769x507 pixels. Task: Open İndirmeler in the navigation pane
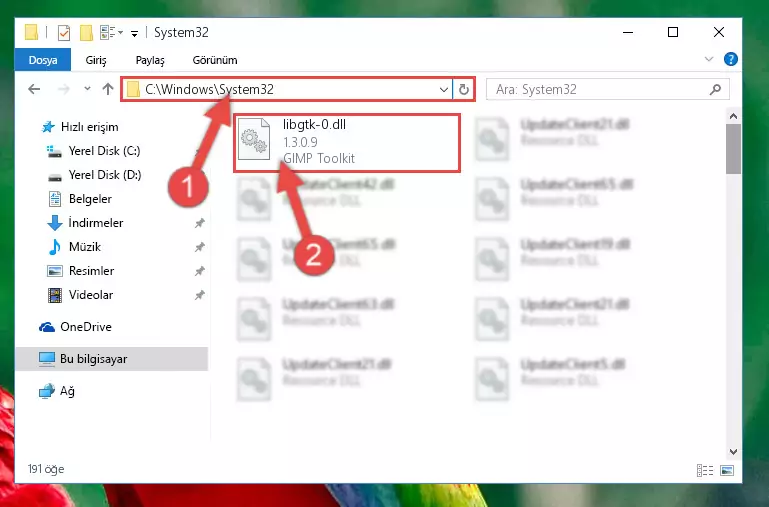(85, 223)
